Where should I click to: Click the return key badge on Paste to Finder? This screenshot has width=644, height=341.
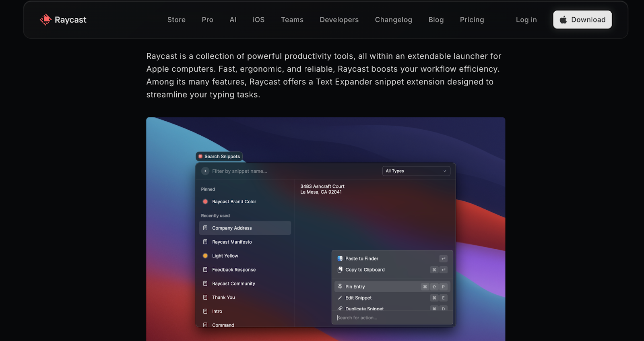pos(443,258)
